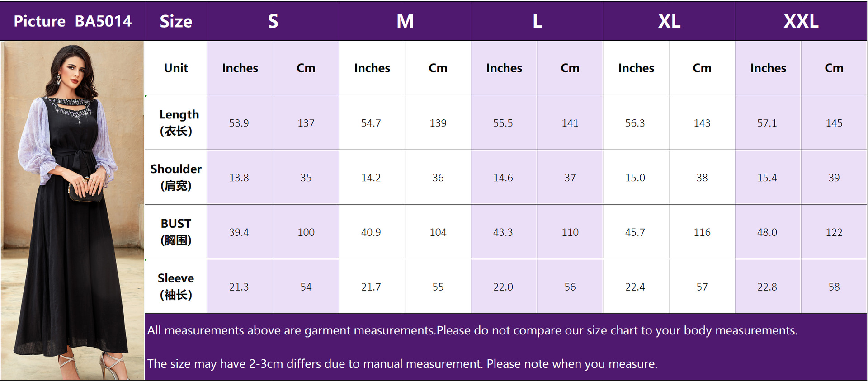Click the 53.9 length inches cell
Image resolution: width=868 pixels, height=381 pixels.
pos(239,123)
